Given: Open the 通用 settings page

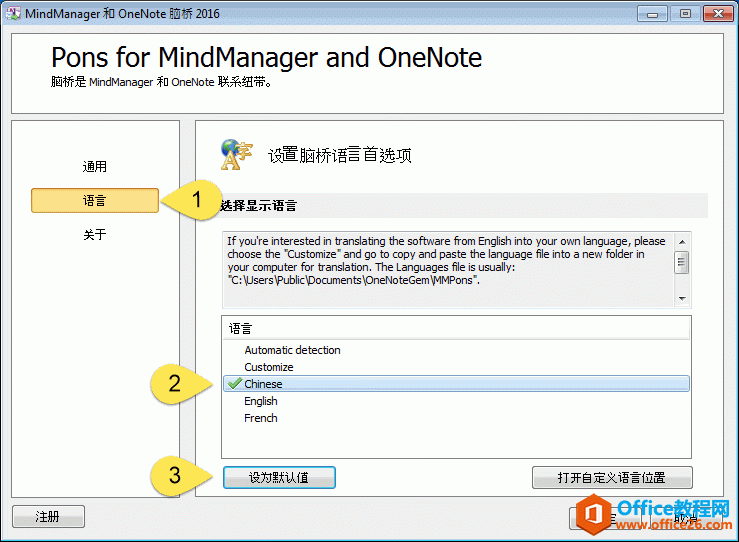Looking at the screenshot, I should click(x=95, y=166).
